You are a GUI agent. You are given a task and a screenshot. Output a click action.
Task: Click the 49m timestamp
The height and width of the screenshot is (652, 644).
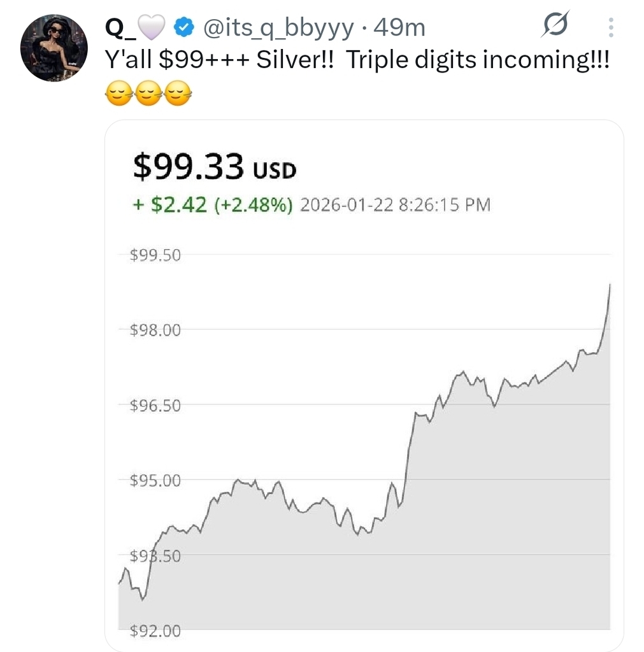399,27
